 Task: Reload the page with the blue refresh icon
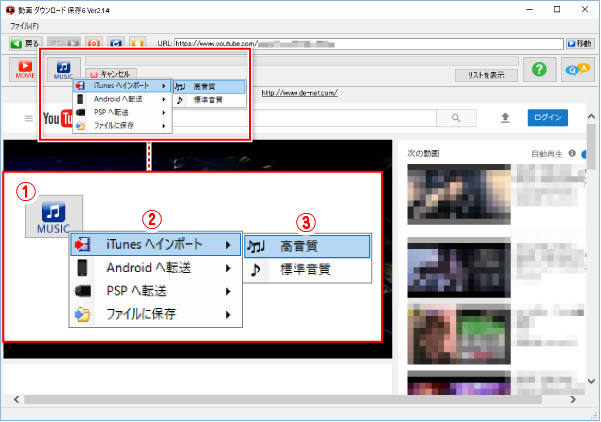[116, 43]
